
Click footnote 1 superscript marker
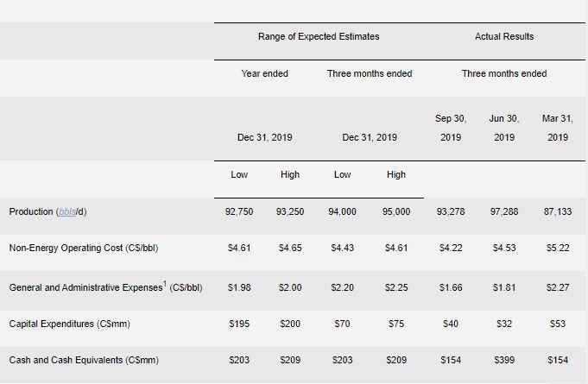coord(165,284)
